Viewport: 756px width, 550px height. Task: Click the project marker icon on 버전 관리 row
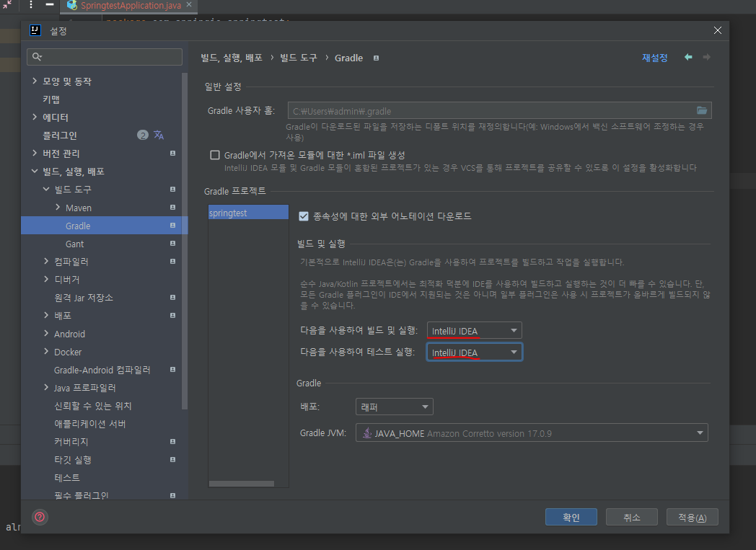click(172, 153)
